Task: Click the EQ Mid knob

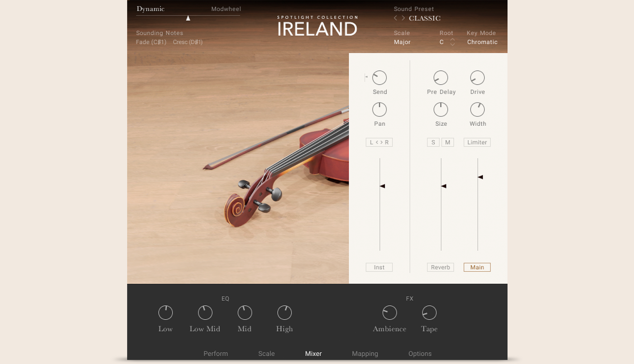Action: [x=245, y=312]
